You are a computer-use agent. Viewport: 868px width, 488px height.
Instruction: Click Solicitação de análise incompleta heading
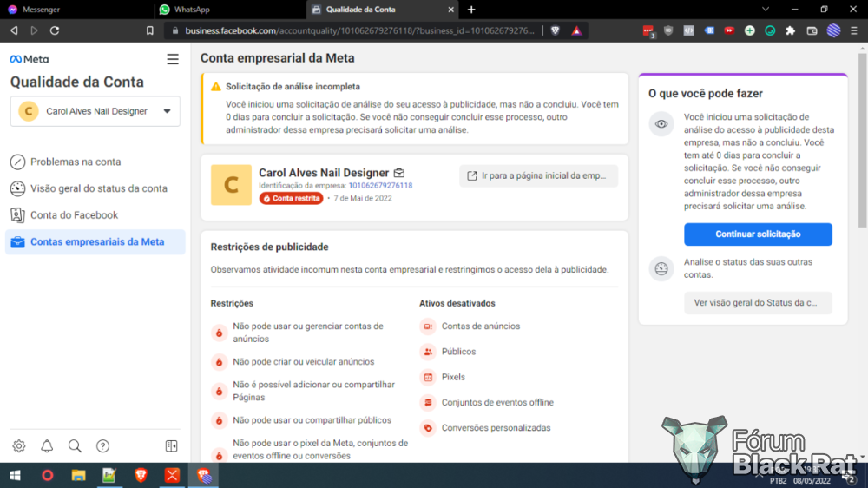(x=293, y=87)
